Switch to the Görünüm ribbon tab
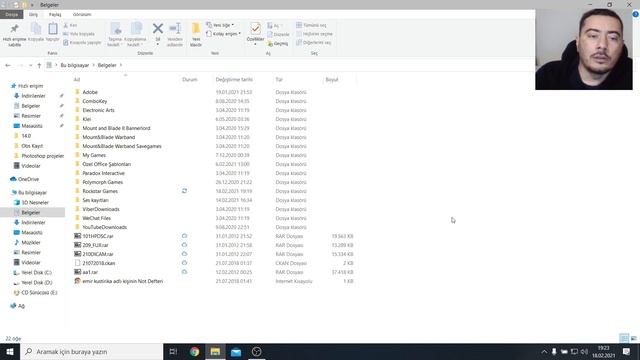The image size is (640, 360). click(x=82, y=14)
